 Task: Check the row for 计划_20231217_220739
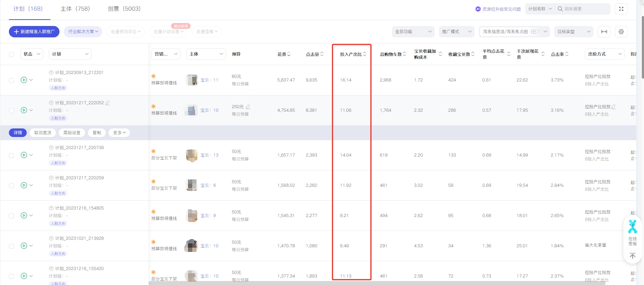coord(11,155)
